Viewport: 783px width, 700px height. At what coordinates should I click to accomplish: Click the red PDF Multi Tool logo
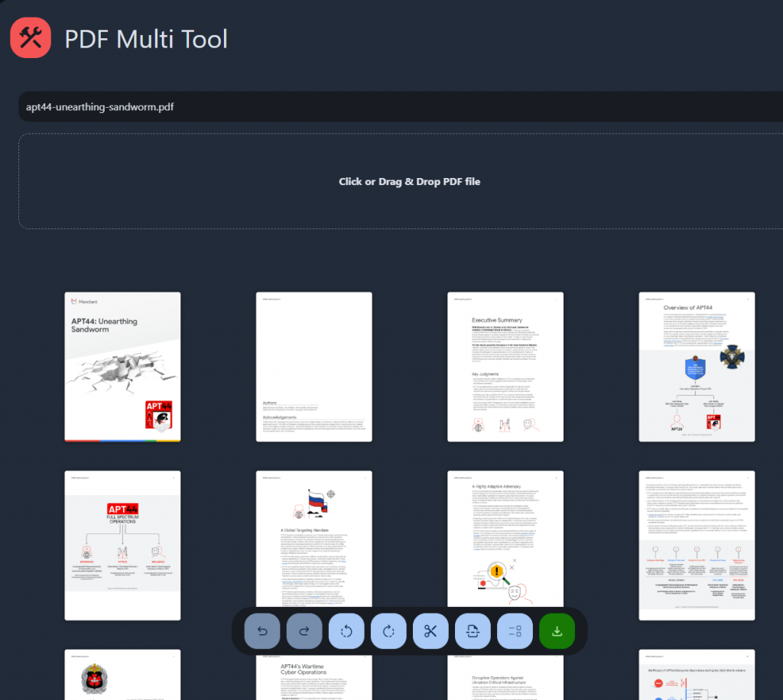point(31,38)
